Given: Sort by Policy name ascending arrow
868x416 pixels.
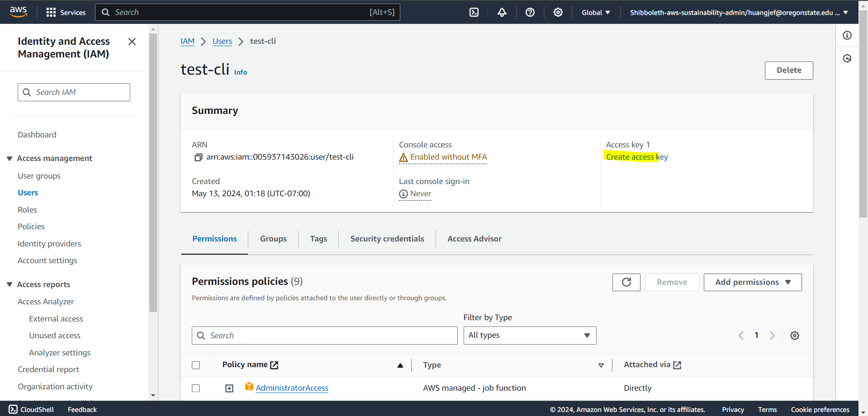Looking at the screenshot, I should pyautogui.click(x=400, y=365).
